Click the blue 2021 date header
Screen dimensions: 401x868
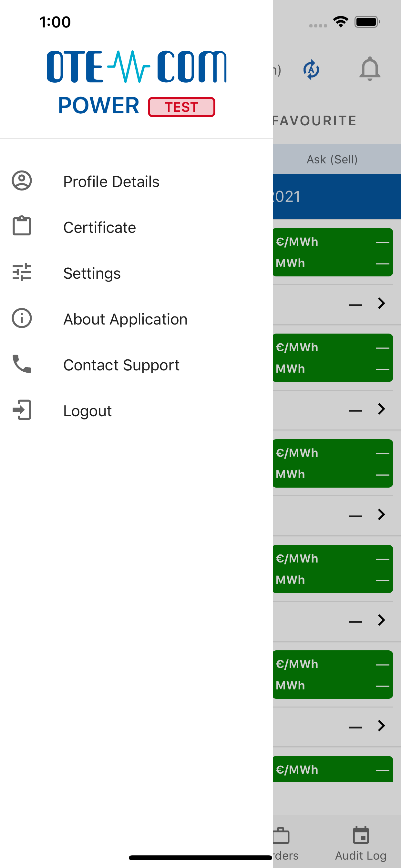[337, 196]
